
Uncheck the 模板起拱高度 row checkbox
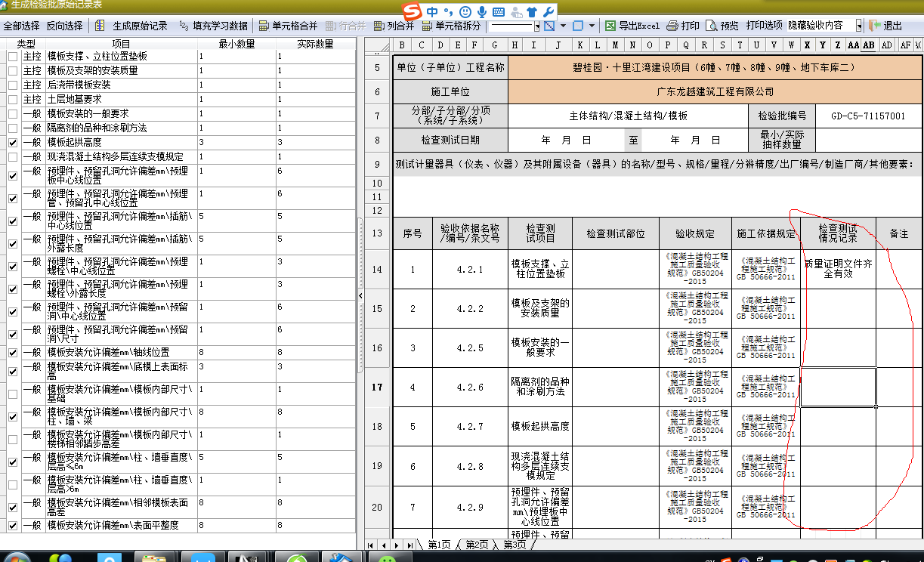(x=13, y=143)
